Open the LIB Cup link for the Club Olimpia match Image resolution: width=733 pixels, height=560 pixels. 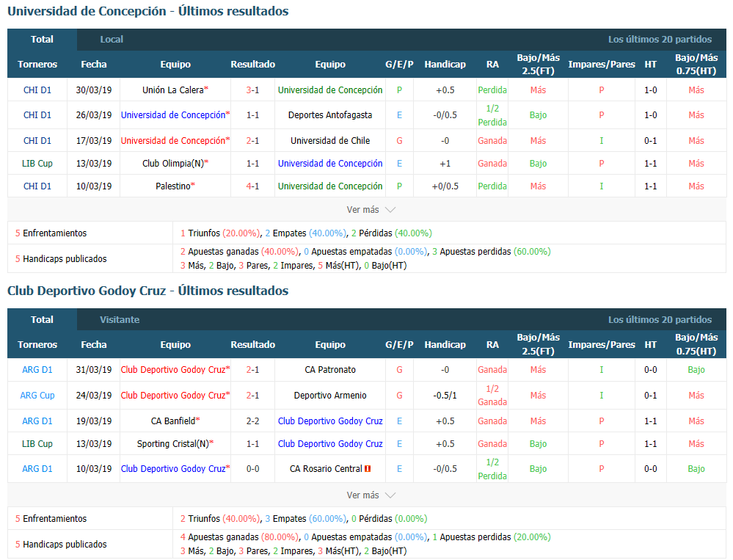coord(37,163)
